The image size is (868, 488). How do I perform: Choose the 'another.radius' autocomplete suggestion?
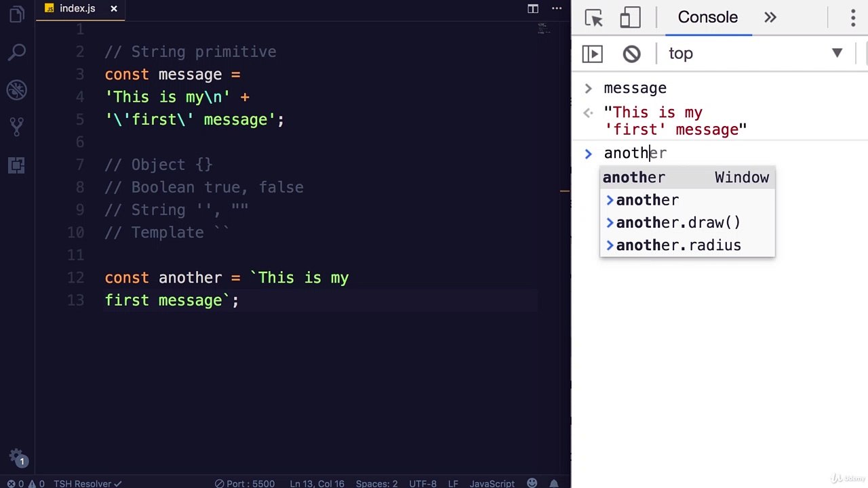tap(687, 245)
